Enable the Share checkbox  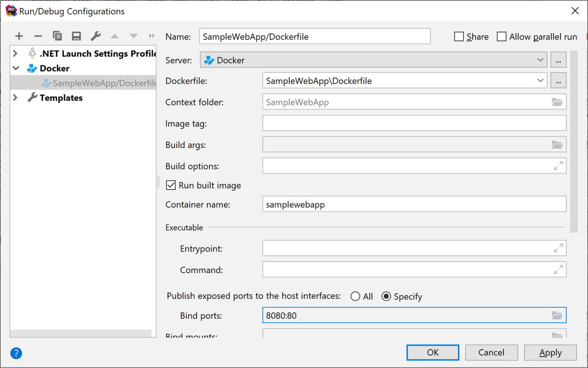point(459,37)
